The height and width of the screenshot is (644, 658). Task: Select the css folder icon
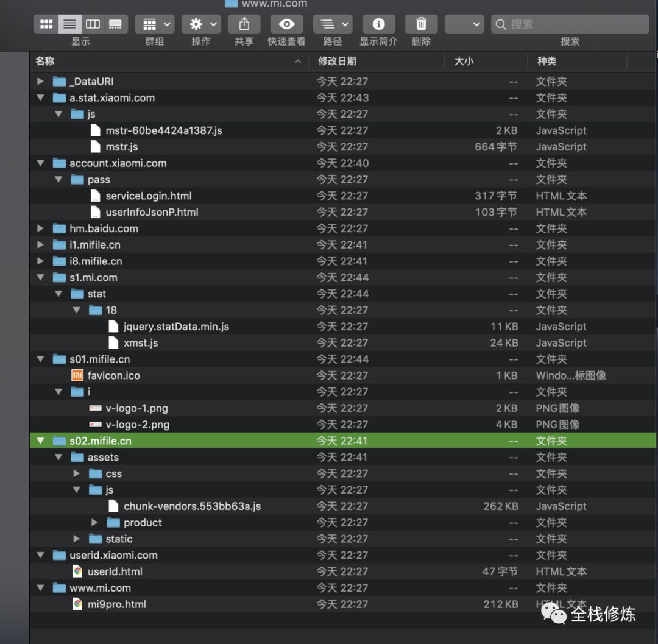[x=95, y=473]
